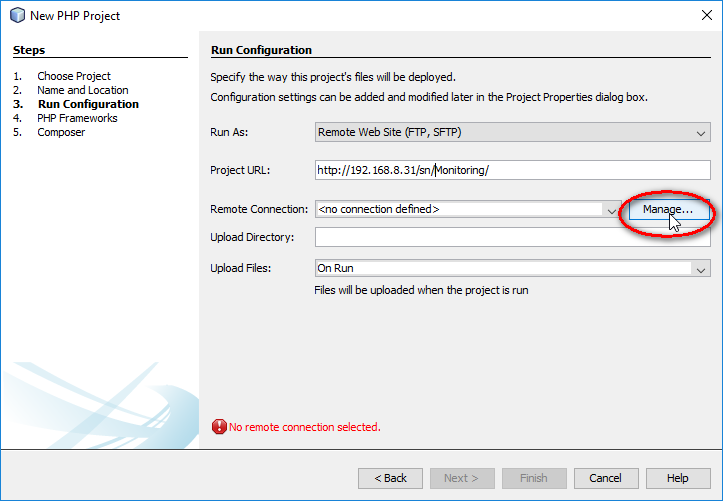
Task: Click inside the Project URL field
Action: tap(512, 170)
